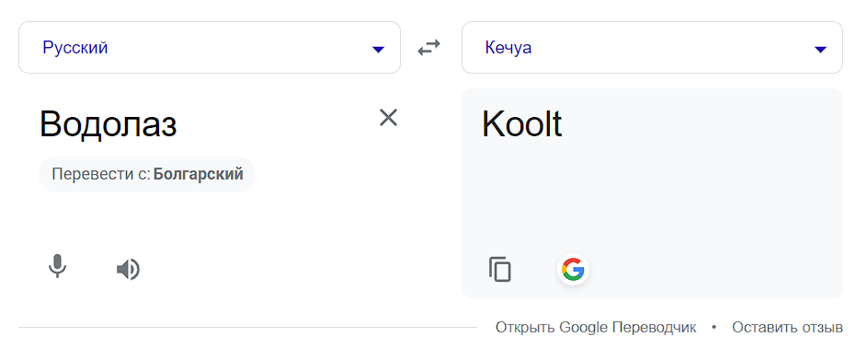868x360 pixels.
Task: Open Google Переводчик link
Action: click(596, 327)
